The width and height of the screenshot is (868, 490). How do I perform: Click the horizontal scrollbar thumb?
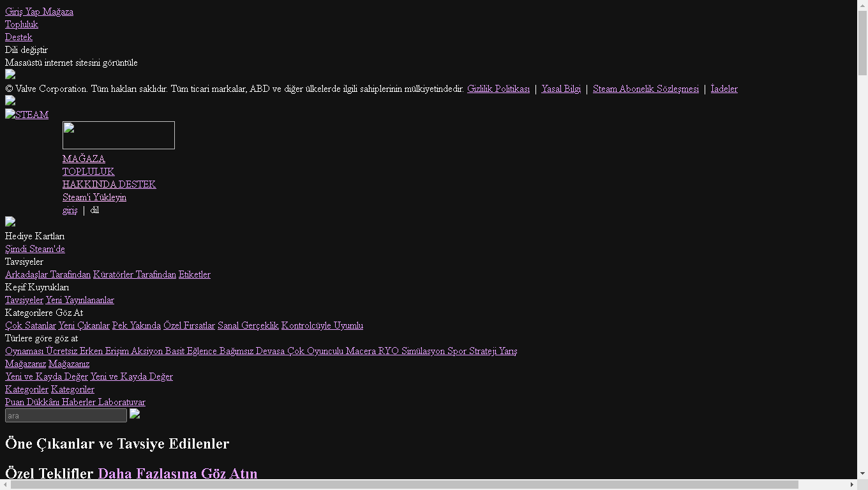tap(405, 484)
